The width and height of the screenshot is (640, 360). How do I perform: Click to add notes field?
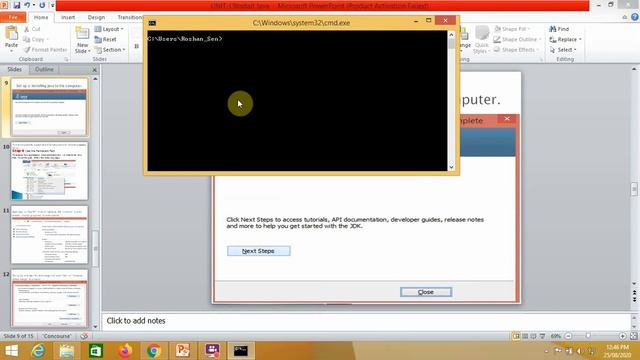(365, 321)
